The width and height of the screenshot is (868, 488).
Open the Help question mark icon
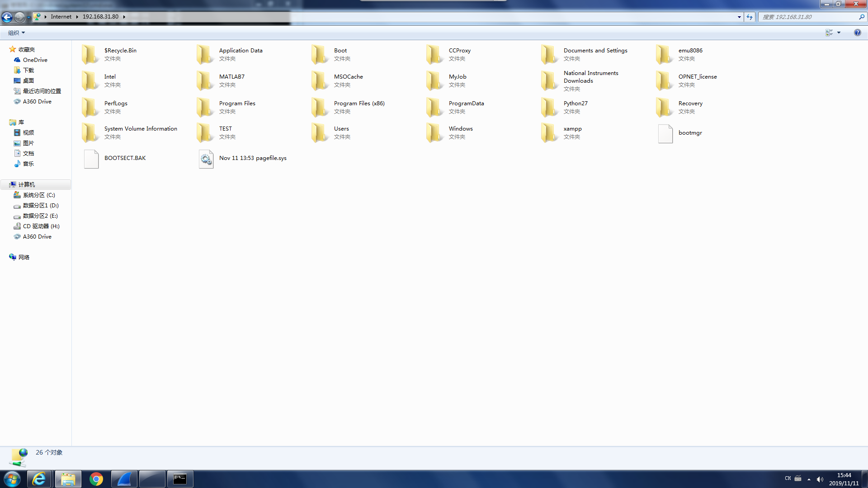tap(857, 33)
